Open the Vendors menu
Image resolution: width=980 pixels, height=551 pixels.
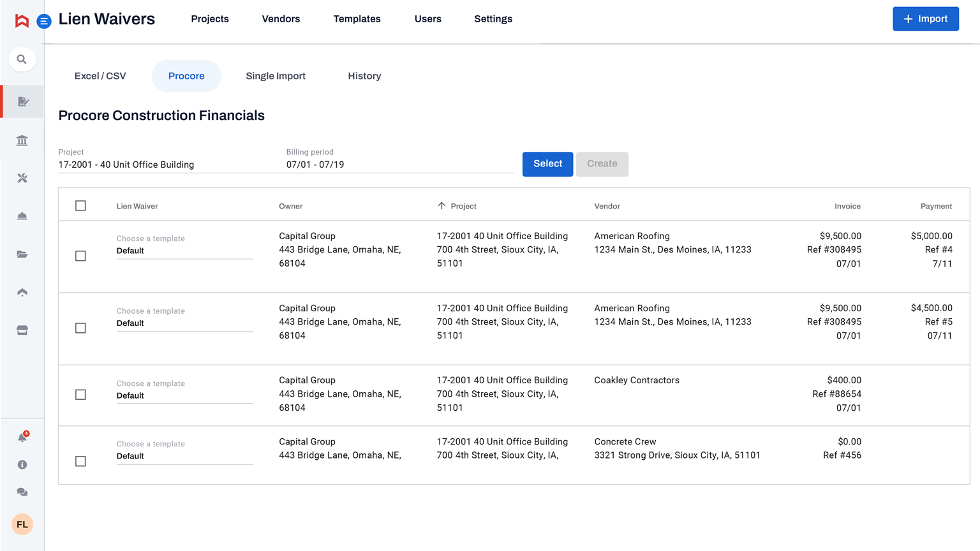(x=281, y=19)
